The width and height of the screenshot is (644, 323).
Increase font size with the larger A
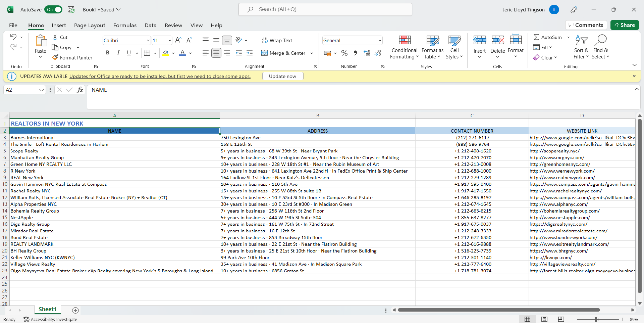(178, 40)
